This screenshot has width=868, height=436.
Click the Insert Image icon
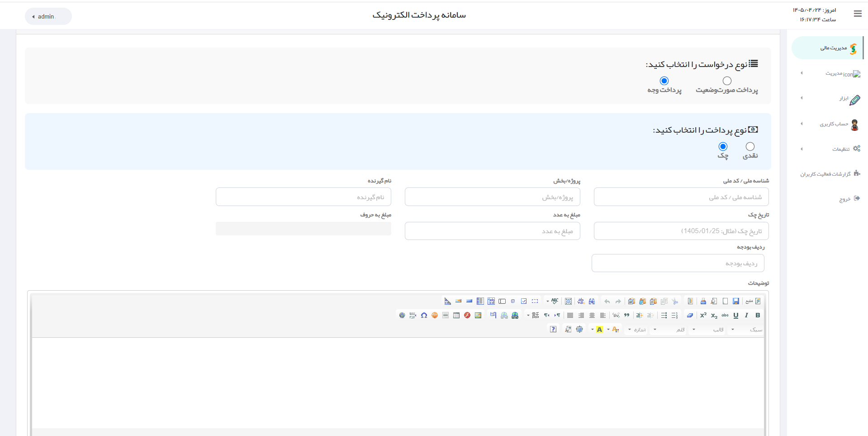click(x=478, y=316)
